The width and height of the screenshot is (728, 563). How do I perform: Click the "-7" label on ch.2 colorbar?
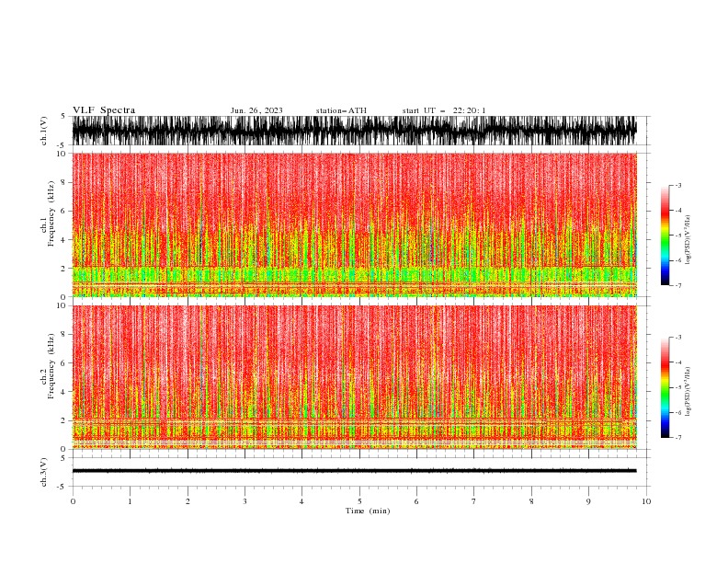coord(678,437)
